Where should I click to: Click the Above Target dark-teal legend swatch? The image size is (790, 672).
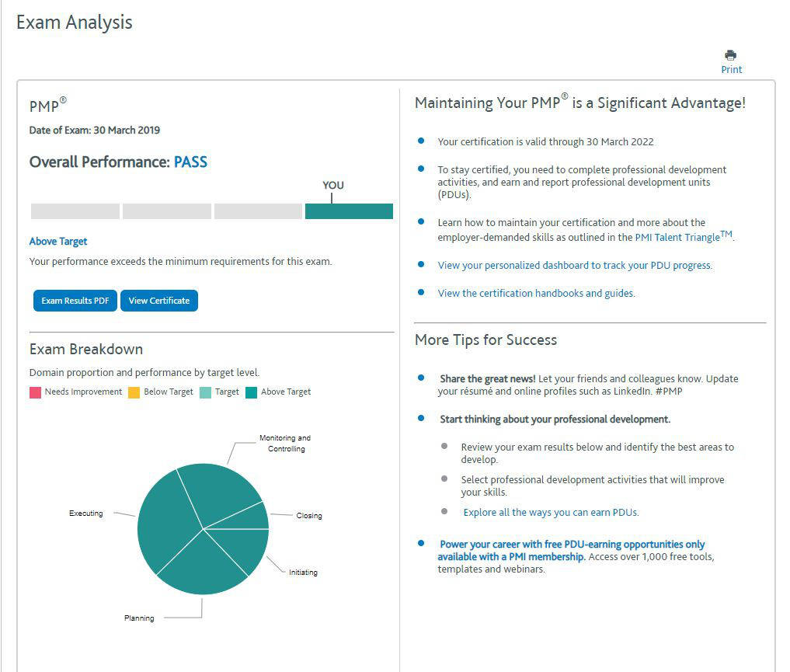[251, 392]
